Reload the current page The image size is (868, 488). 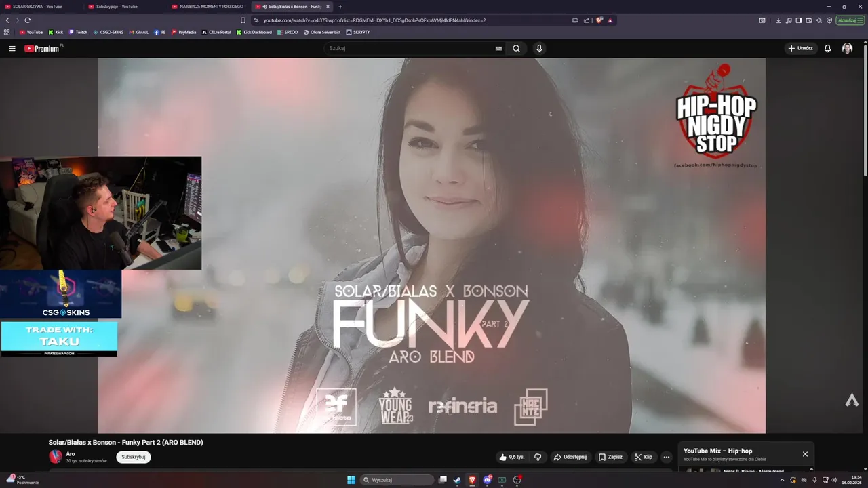(x=28, y=20)
